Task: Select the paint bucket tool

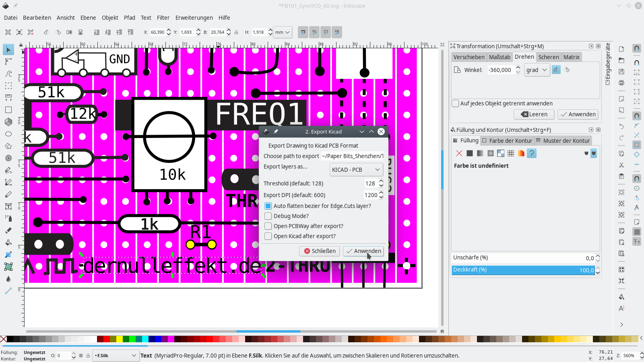Action: pos(8,243)
